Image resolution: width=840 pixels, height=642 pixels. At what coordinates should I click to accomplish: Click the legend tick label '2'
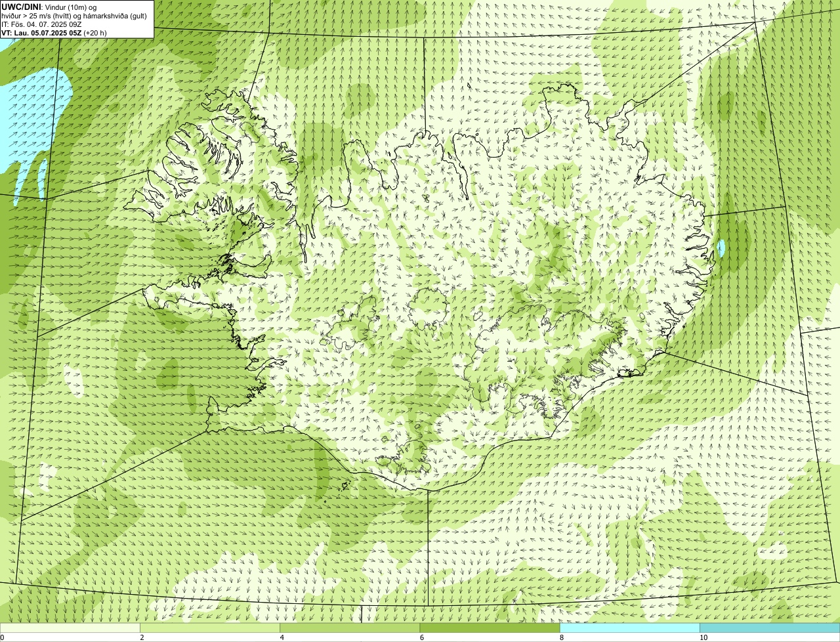142,638
